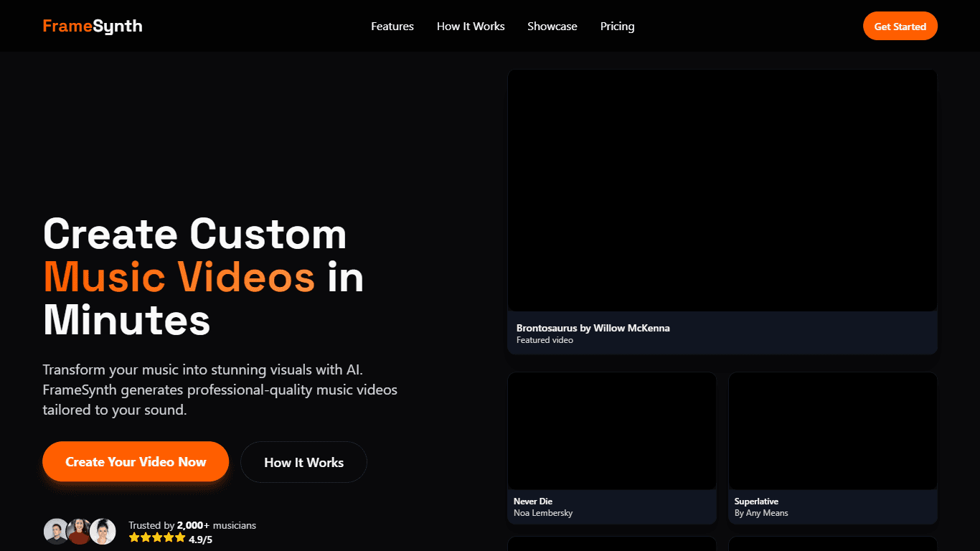Open the Pricing nav link
This screenshot has height=551, width=980.
[618, 27]
